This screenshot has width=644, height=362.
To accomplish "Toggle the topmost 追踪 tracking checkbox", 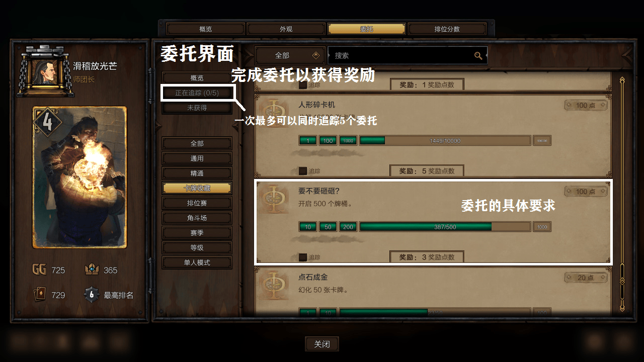I will 302,85.
